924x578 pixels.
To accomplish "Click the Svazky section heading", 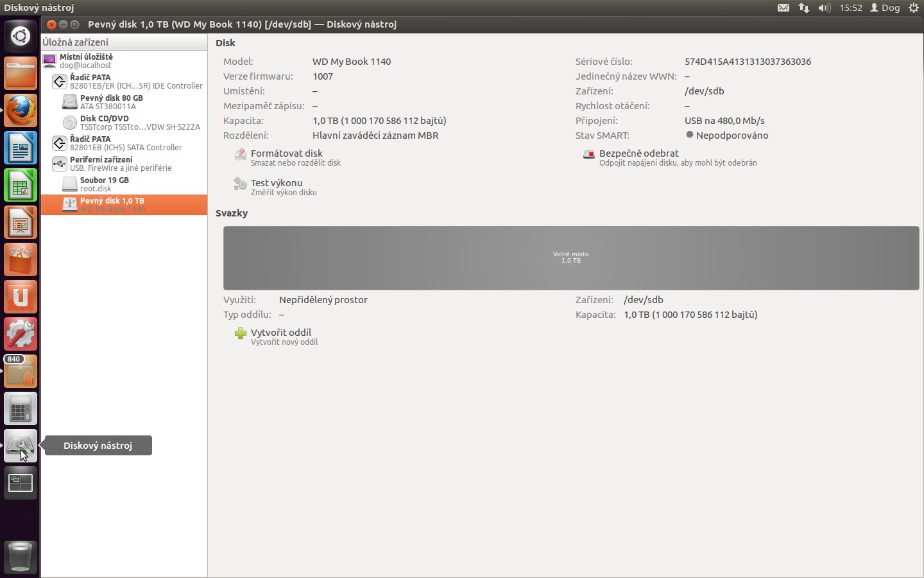I will (x=232, y=213).
